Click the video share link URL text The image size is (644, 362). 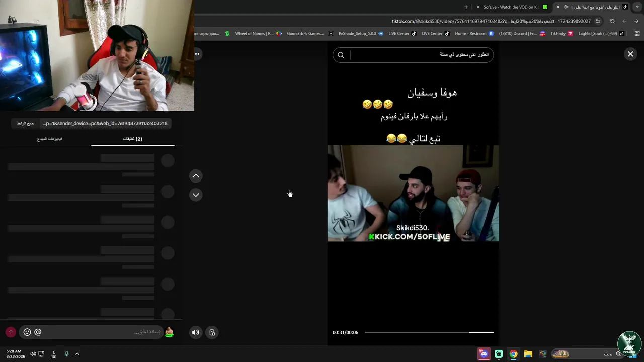click(x=105, y=123)
